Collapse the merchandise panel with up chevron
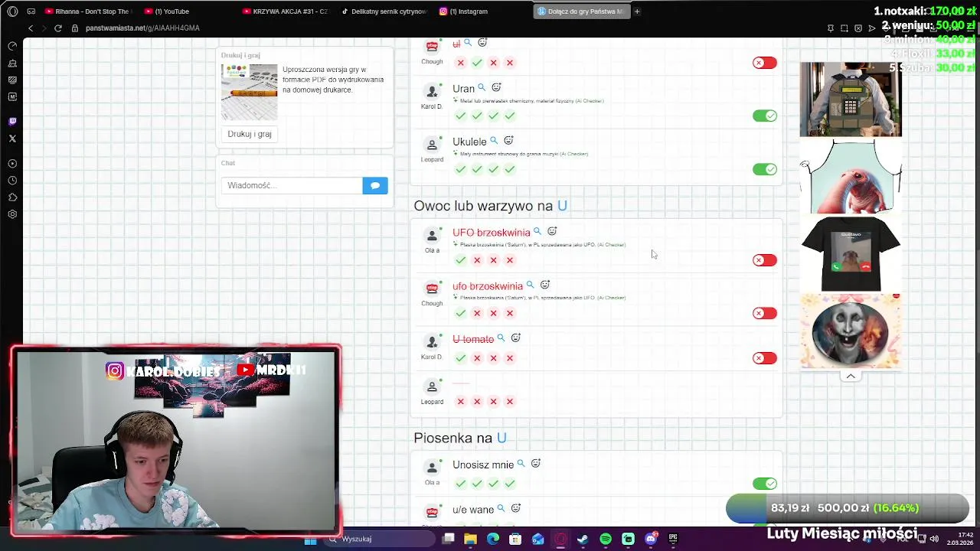Viewport: 980px width, 551px height. point(851,376)
